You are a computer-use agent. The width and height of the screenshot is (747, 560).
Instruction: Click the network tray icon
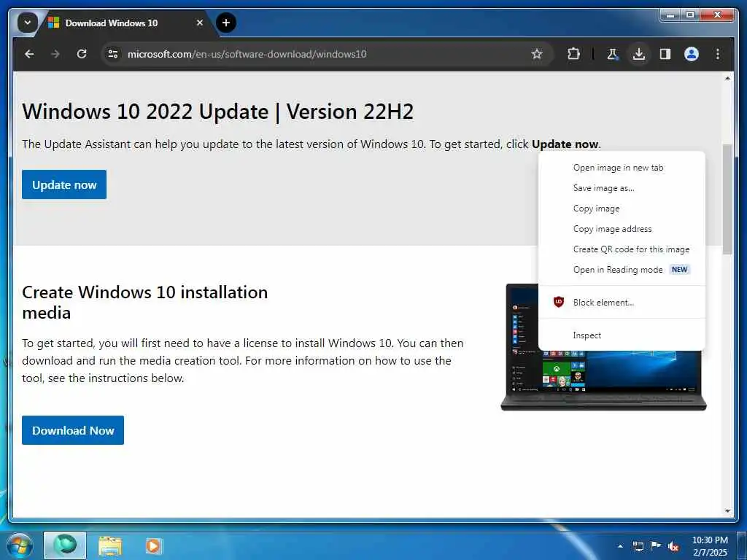tap(638, 546)
